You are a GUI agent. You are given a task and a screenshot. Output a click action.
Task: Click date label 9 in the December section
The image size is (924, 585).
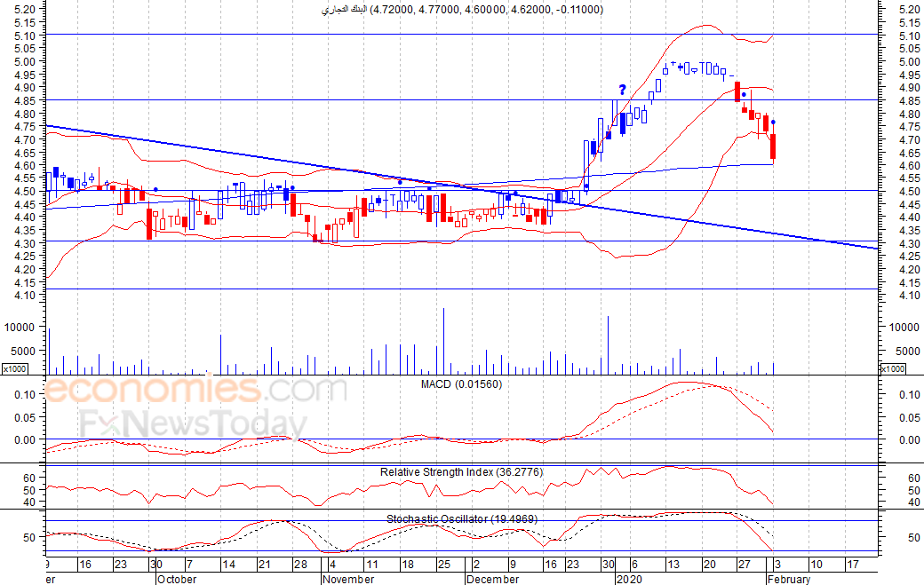pyautogui.click(x=512, y=565)
